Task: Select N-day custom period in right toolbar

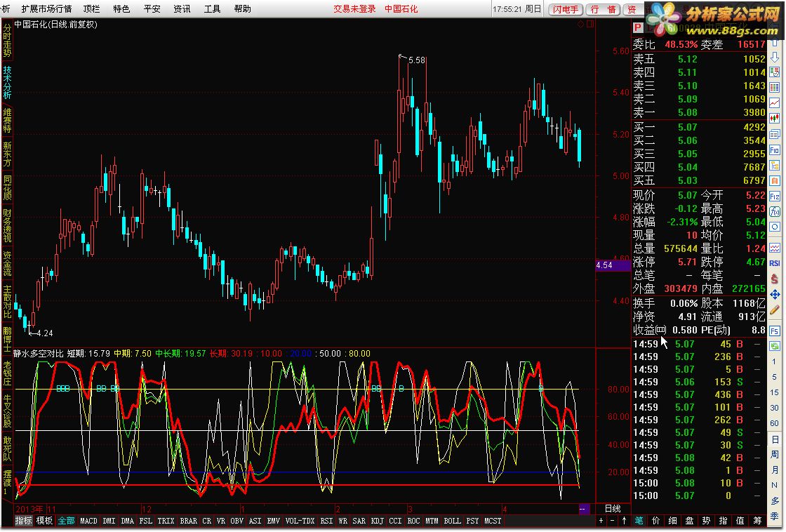Action: click(x=775, y=486)
